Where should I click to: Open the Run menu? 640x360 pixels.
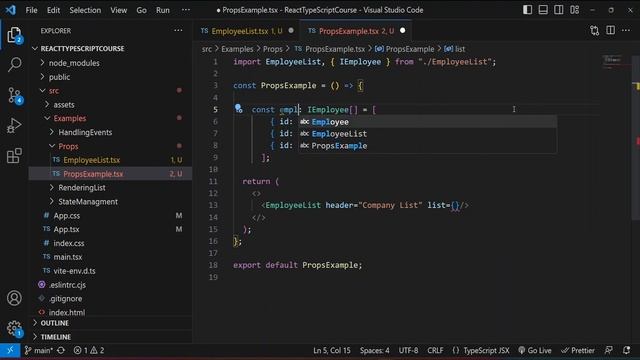163,10
